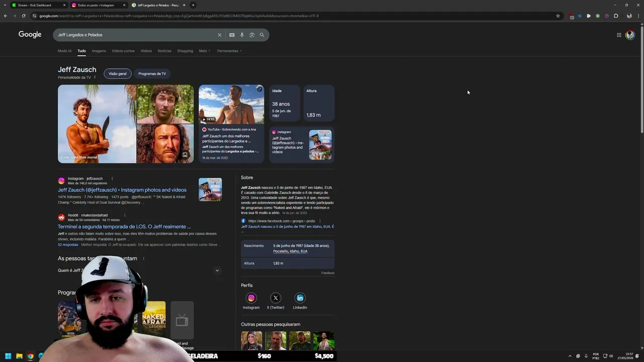Screen dimensions: 644x362
Task: Click the Idade 38 anos card
Action: 285,103
